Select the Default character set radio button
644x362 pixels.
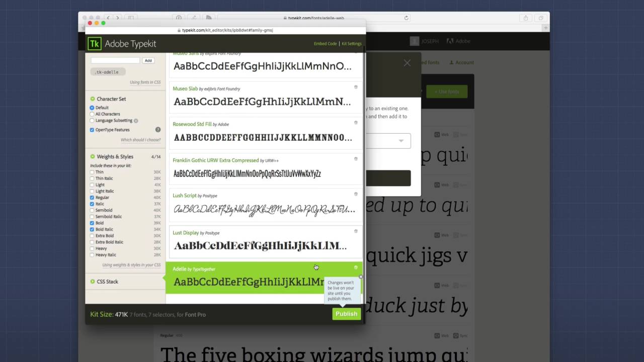92,108
